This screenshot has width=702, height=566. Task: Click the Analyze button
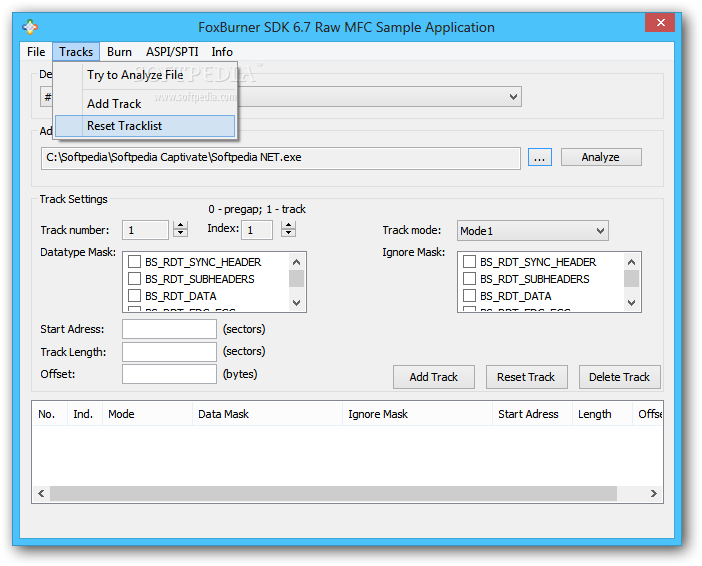601,157
